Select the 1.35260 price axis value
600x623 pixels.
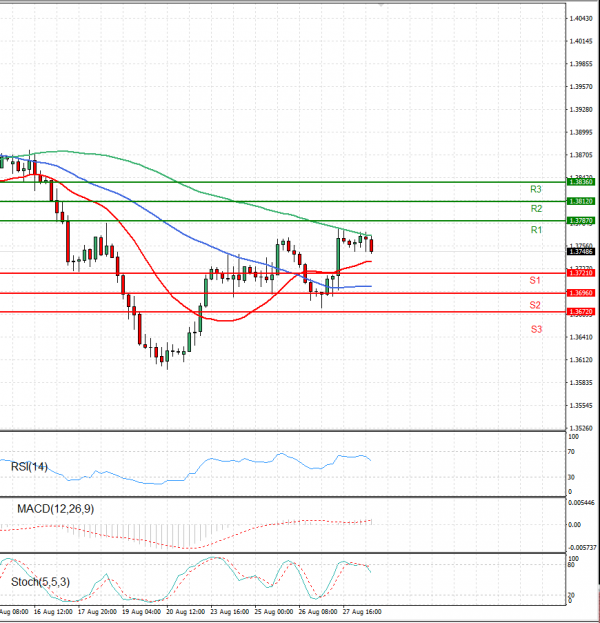coord(581,428)
